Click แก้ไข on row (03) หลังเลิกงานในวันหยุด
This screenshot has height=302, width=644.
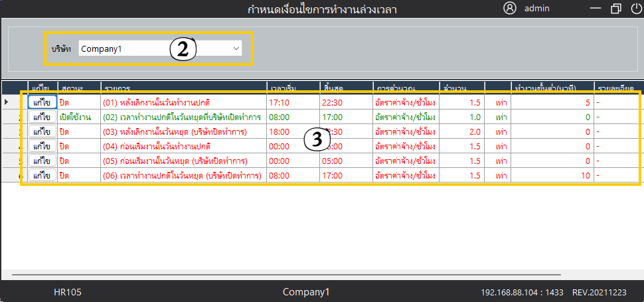coord(42,131)
